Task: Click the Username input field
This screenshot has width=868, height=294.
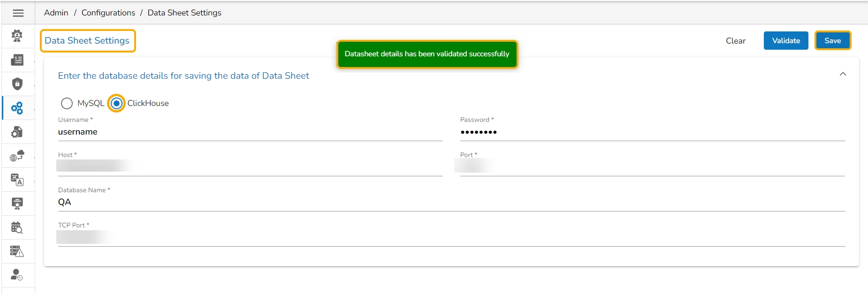Action: (x=250, y=132)
